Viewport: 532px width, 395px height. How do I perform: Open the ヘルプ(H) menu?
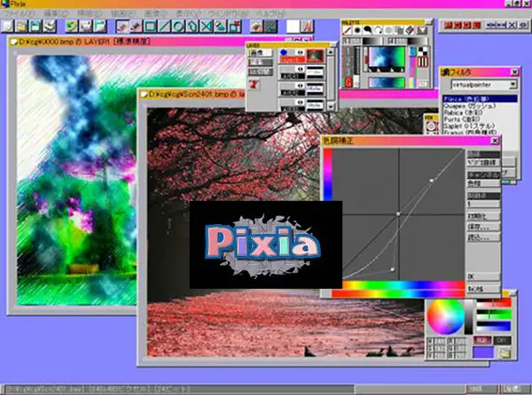click(270, 14)
